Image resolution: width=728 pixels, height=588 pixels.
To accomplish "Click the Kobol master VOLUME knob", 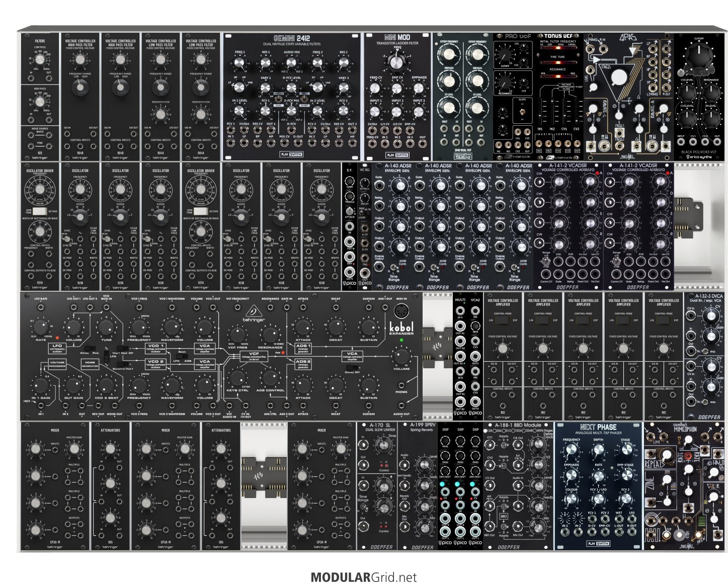I will pos(401,357).
